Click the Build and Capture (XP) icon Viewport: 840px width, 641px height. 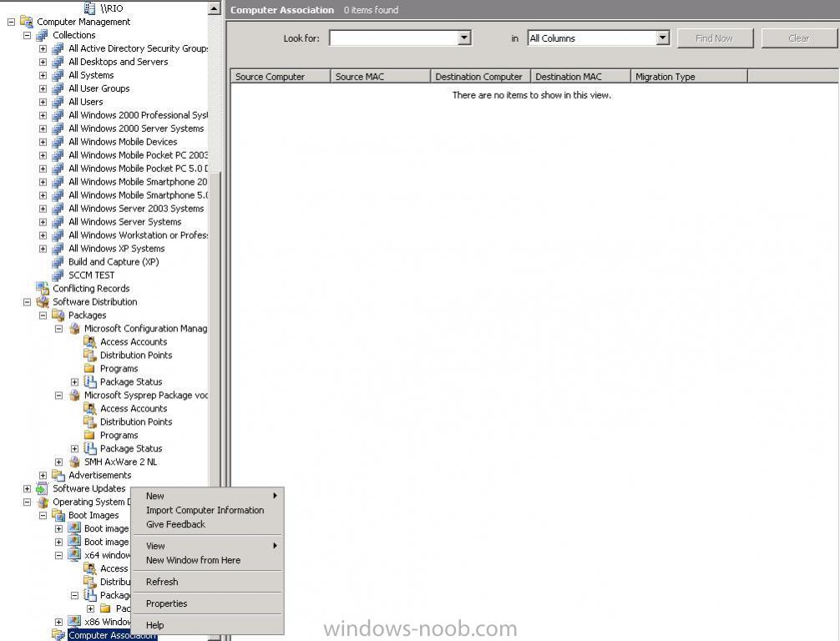click(58, 262)
